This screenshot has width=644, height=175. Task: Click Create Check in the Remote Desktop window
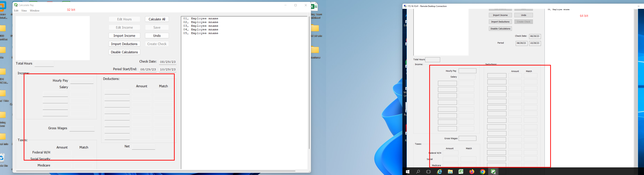[524, 22]
